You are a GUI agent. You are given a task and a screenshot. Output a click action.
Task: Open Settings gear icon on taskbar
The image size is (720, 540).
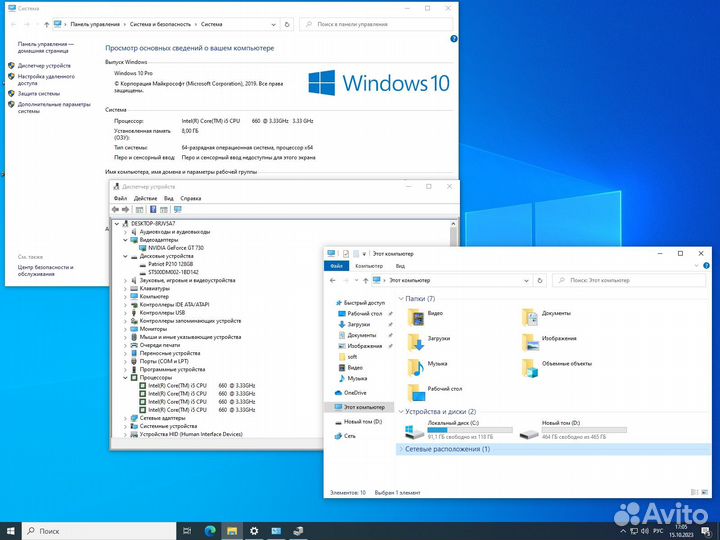[x=254, y=531]
